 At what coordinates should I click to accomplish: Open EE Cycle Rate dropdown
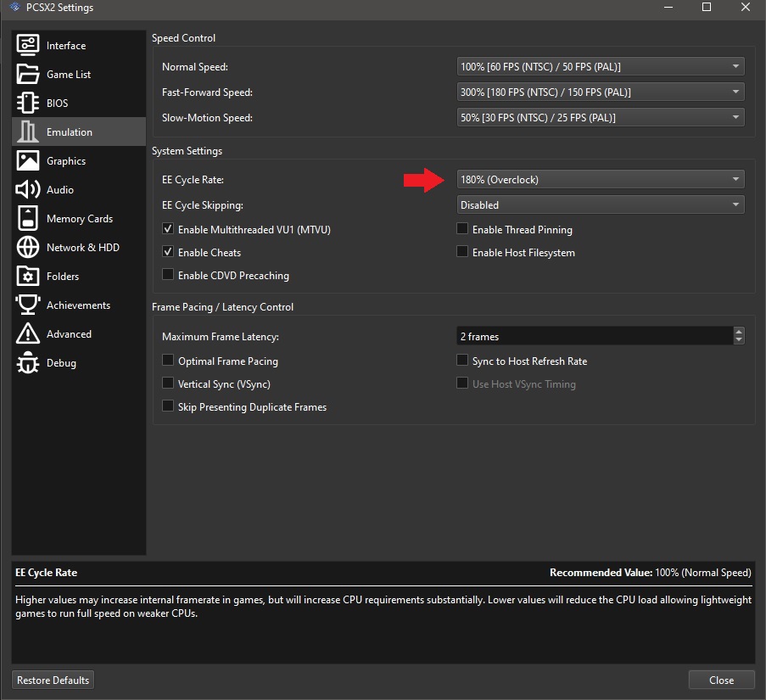pyautogui.click(x=601, y=179)
